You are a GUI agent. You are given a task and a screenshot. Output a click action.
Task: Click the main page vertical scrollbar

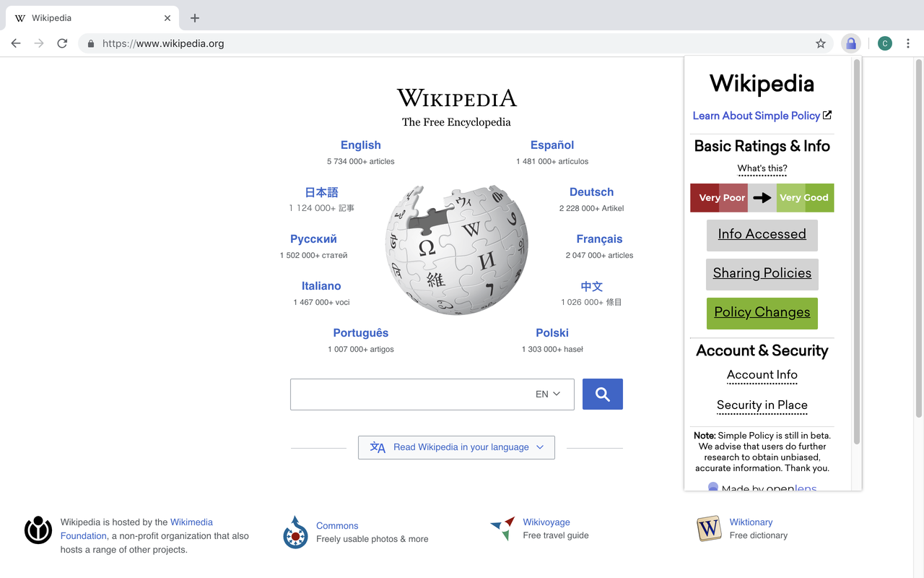click(x=919, y=238)
